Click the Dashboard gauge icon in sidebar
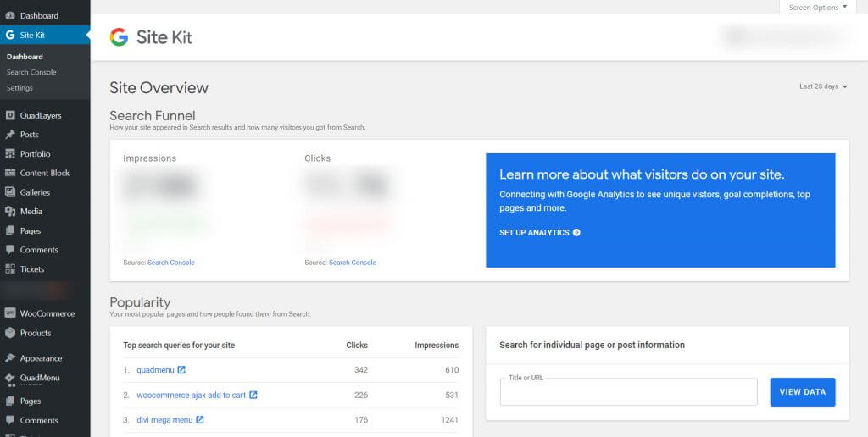The width and height of the screenshot is (868, 437). click(x=10, y=15)
